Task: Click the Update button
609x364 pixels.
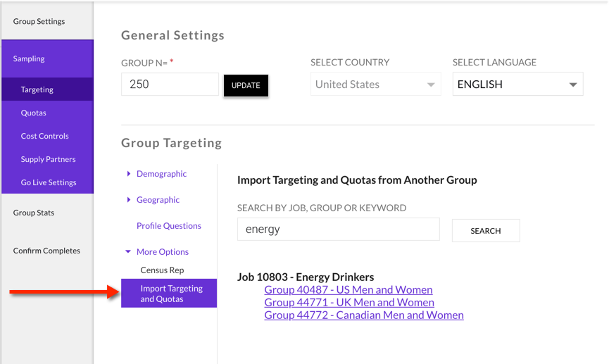Action: point(246,85)
